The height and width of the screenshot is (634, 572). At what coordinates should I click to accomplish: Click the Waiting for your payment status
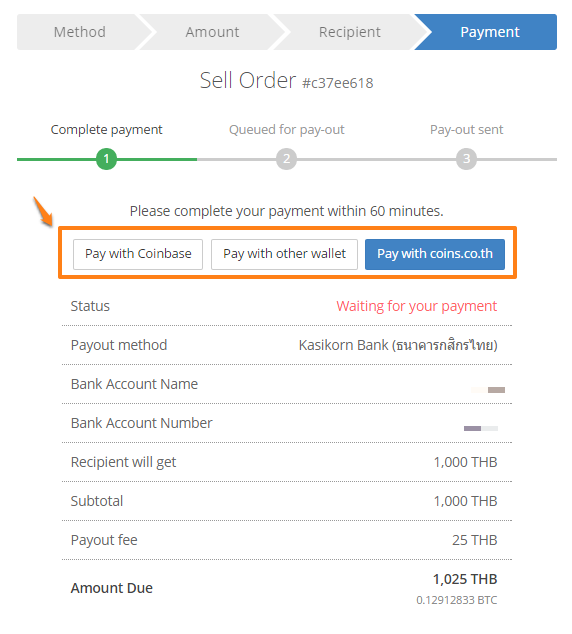(x=416, y=306)
